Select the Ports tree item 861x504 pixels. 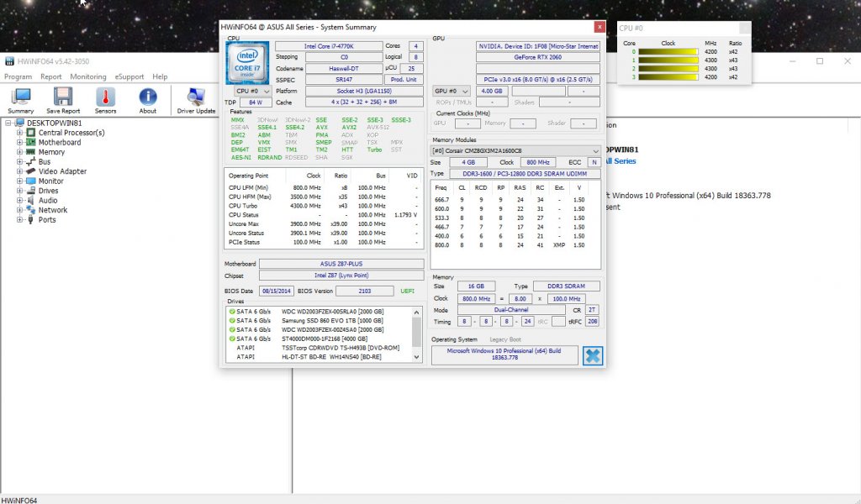pos(47,219)
